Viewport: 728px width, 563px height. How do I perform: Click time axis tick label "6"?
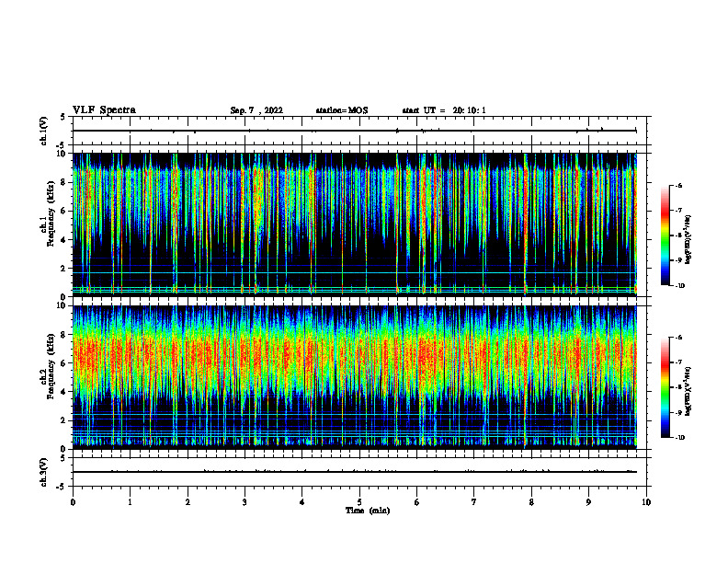(417, 502)
